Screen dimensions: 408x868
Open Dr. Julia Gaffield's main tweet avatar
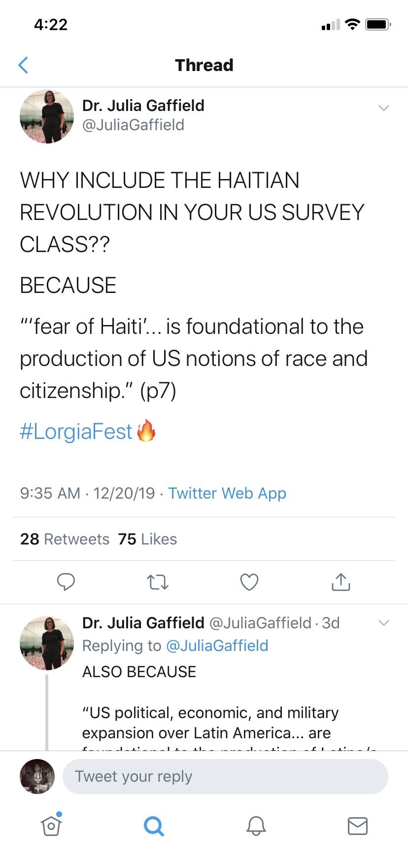coord(47,116)
